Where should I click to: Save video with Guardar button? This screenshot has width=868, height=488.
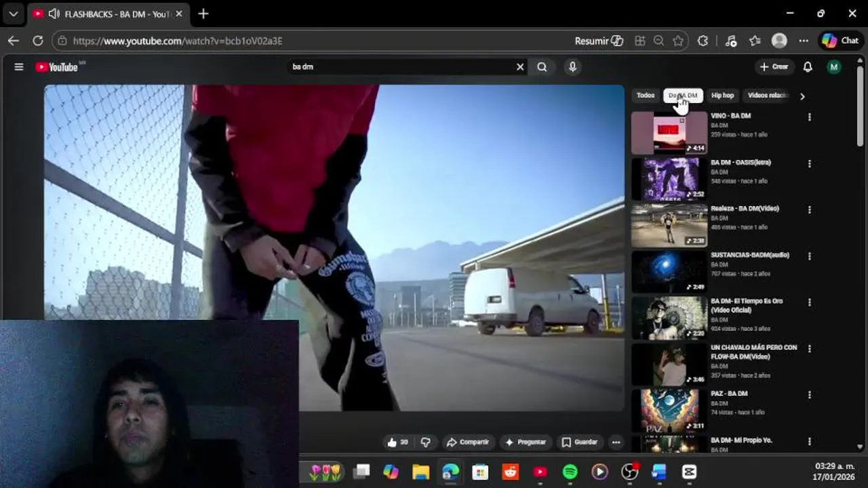(580, 442)
